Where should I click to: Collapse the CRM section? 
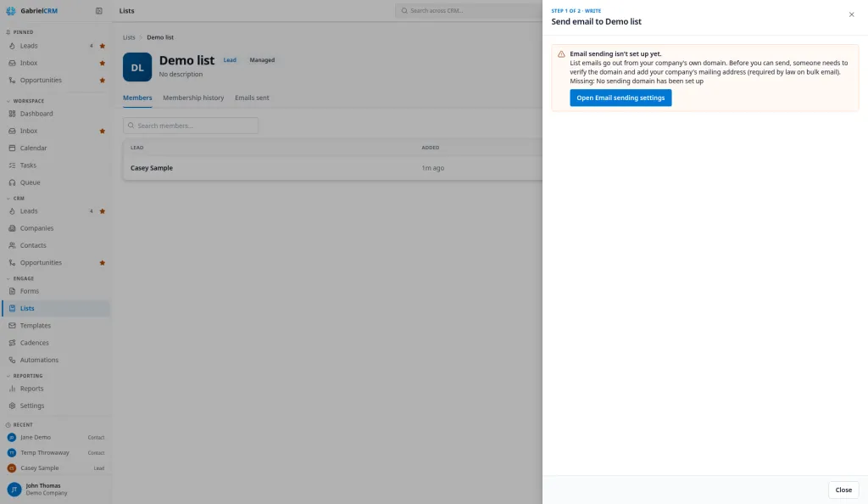(8, 199)
